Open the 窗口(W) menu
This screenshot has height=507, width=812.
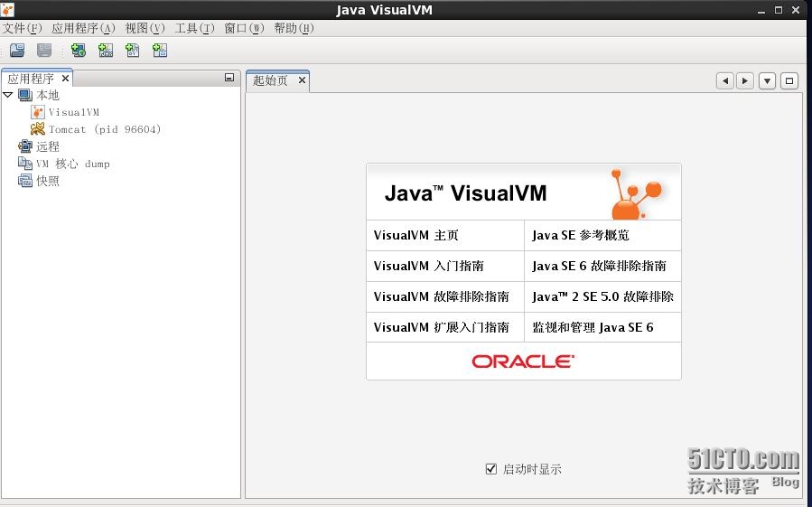[x=244, y=28]
